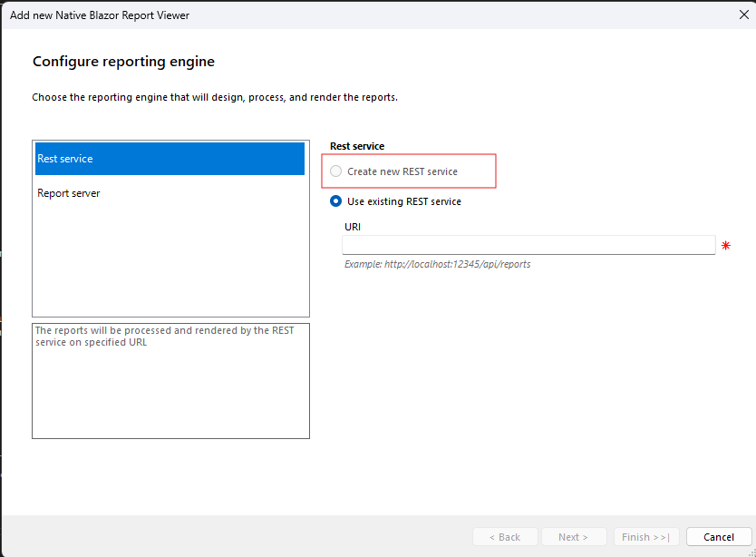Screen dimensions: 756x557
Task: Deselect the highlighted Rest service entry
Action: (x=170, y=158)
